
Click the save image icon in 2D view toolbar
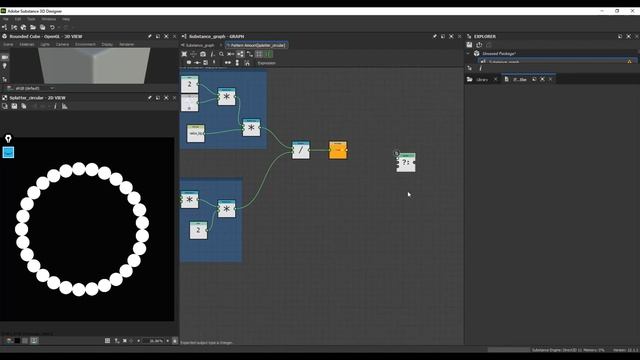14,106
